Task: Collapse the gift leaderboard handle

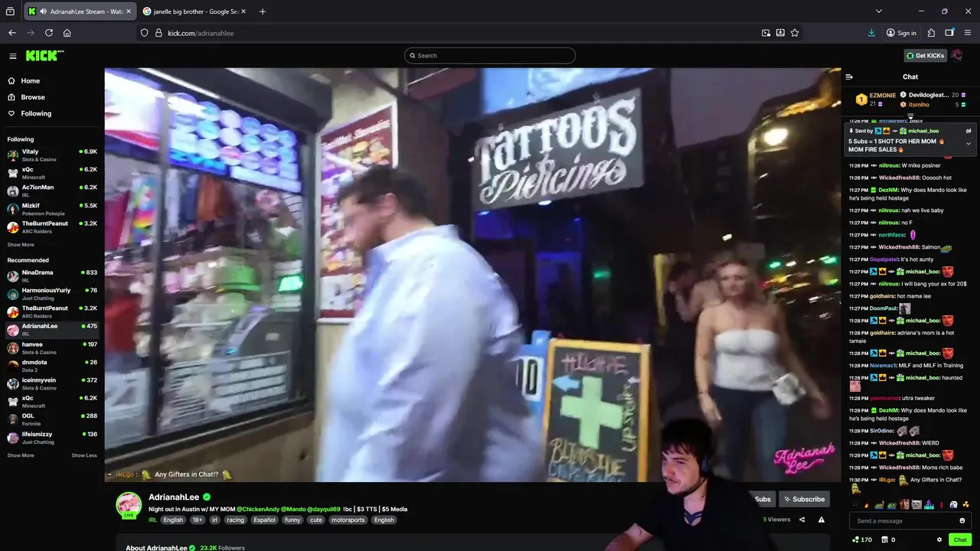Action: (910, 116)
